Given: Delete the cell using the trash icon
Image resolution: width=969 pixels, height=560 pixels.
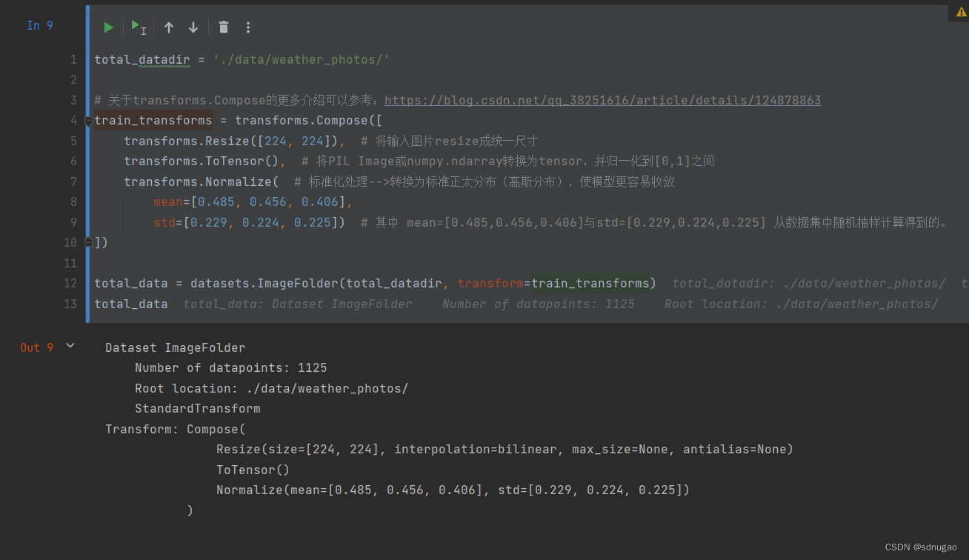Looking at the screenshot, I should [x=224, y=27].
